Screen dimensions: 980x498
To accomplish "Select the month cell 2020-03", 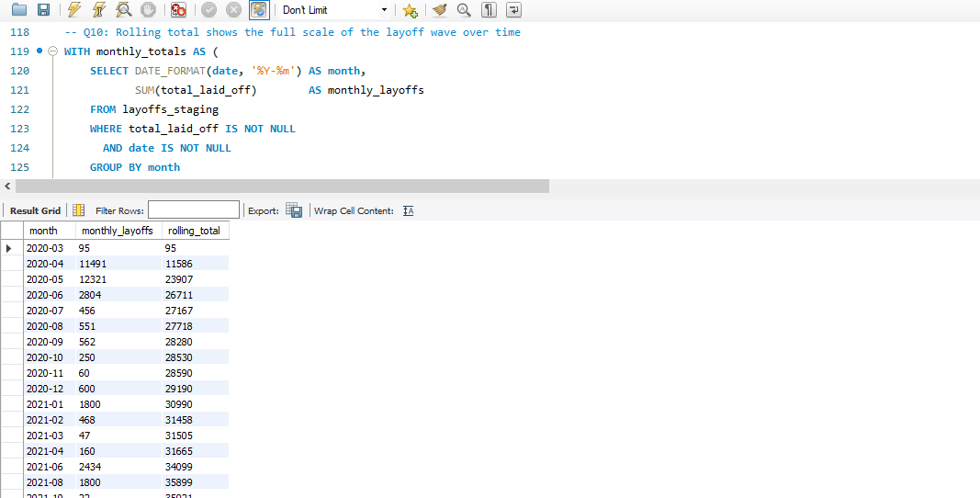I will pos(50,248).
